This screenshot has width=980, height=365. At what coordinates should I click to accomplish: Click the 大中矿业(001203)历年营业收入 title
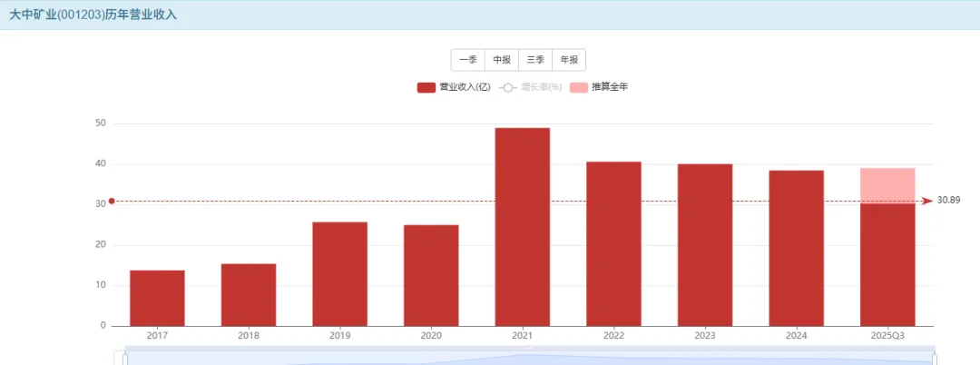point(93,15)
